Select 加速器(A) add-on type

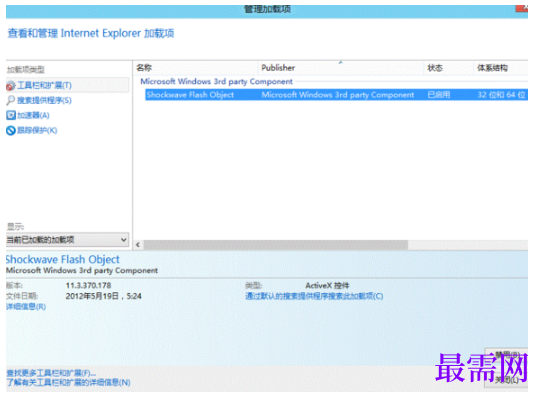point(33,115)
